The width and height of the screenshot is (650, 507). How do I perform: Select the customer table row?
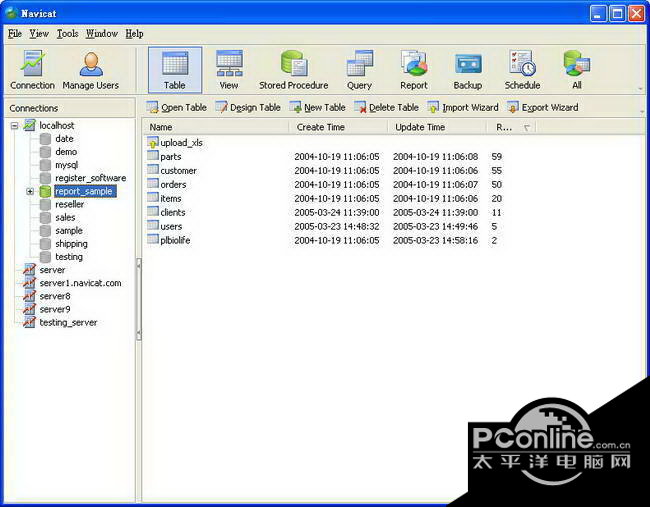(178, 171)
